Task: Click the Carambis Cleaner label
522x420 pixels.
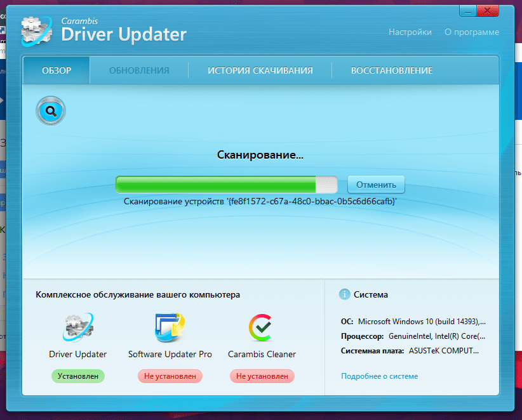Action: 262,354
